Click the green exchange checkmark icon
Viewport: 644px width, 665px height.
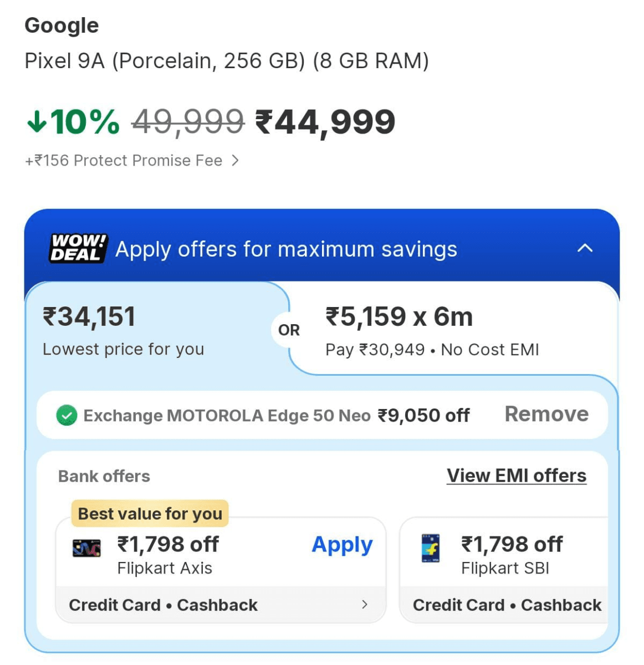(x=67, y=415)
